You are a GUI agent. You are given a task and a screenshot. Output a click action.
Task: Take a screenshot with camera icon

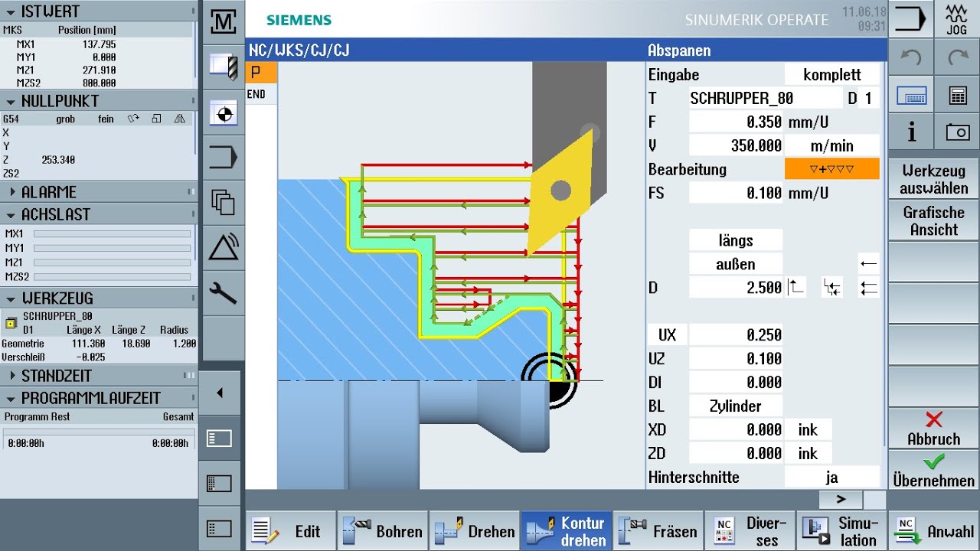click(x=957, y=132)
